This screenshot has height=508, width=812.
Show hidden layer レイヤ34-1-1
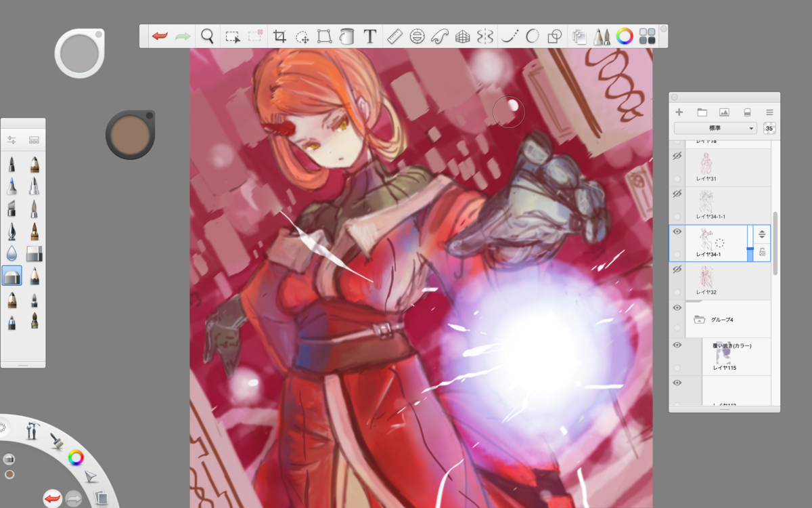point(677,194)
